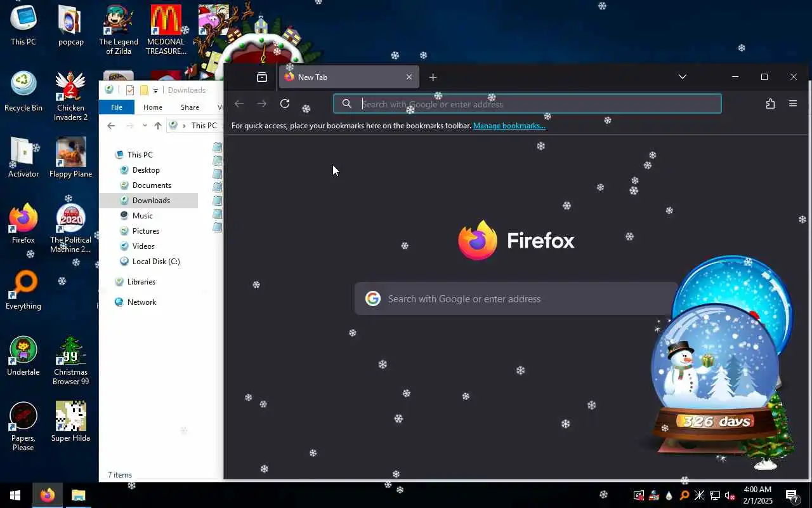Select Local Disk (C:) in navigation tree
The height and width of the screenshot is (508, 812).
pos(155,262)
